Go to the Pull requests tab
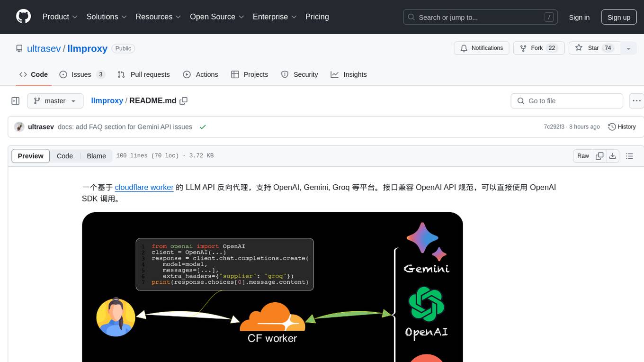The image size is (644, 362). pos(143,74)
